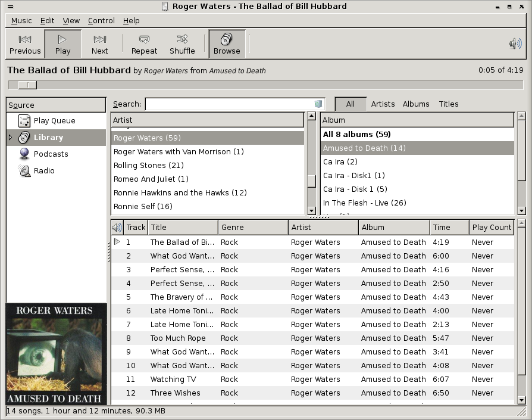Select artist Romeo And Juliet (1)
Image resolution: width=532 pixels, height=420 pixels.
207,179
